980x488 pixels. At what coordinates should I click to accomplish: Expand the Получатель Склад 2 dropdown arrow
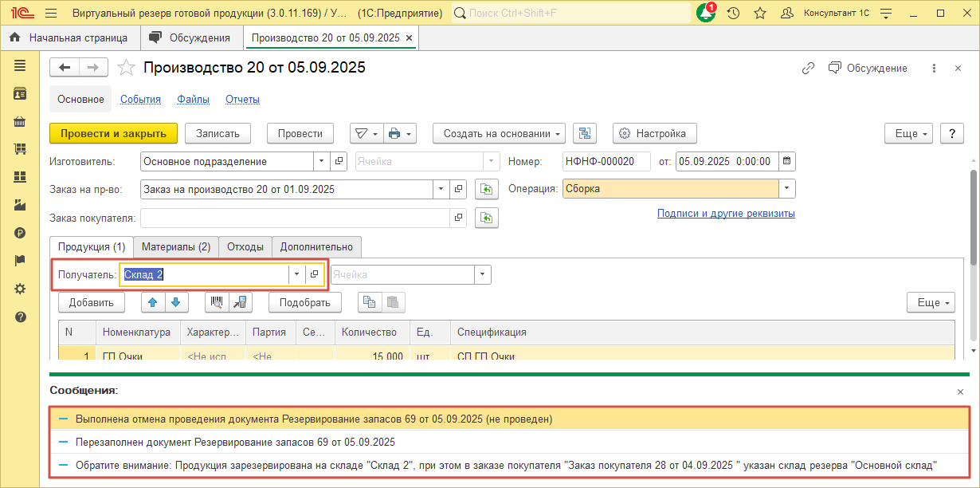coord(296,274)
